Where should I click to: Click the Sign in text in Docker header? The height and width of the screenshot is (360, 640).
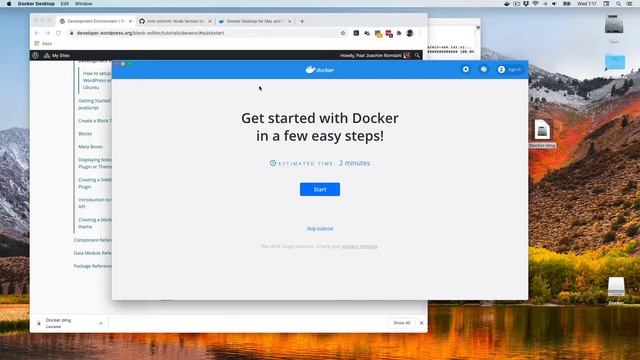[x=514, y=70]
